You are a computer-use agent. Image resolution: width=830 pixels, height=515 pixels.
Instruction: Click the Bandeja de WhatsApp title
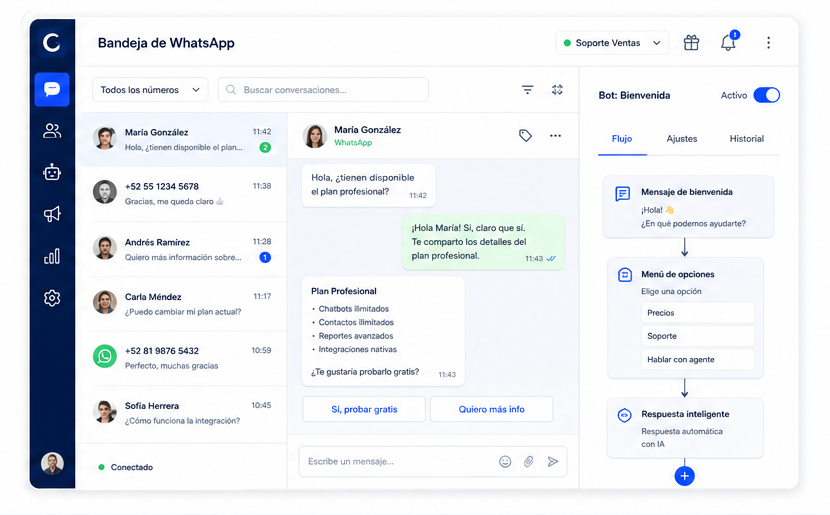(x=166, y=43)
